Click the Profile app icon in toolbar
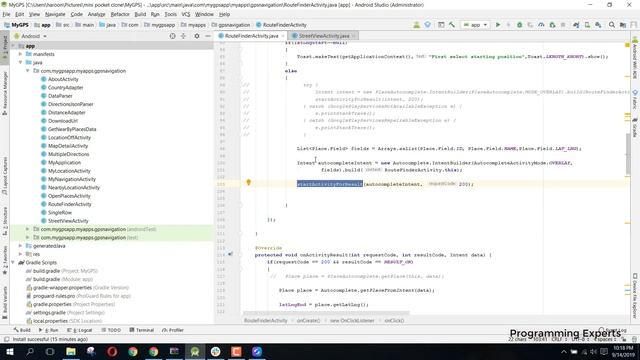The height and width of the screenshot is (360, 640). pos(541,25)
